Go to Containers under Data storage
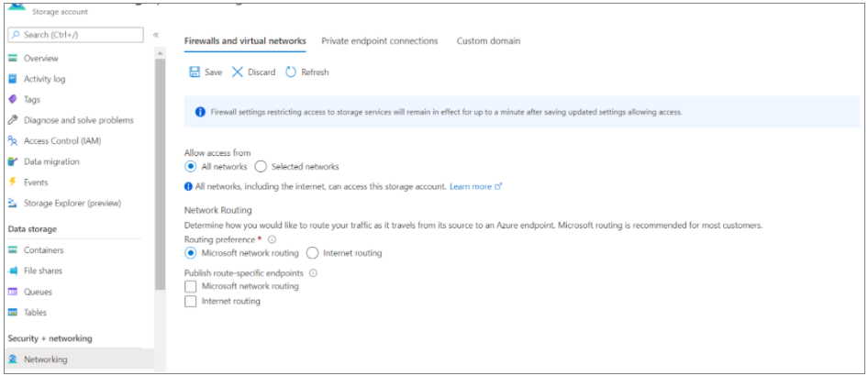868x376 pixels. click(43, 250)
